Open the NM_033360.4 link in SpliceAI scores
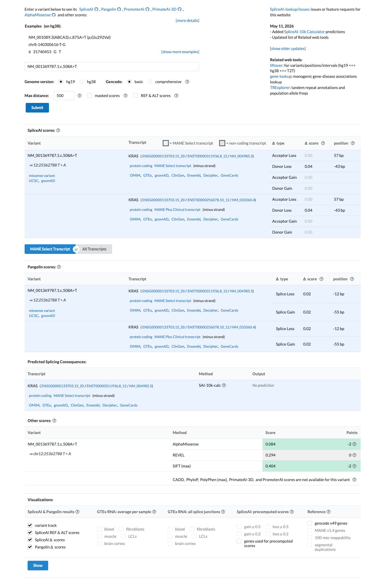The height and width of the screenshot is (588, 389). pos(243,200)
